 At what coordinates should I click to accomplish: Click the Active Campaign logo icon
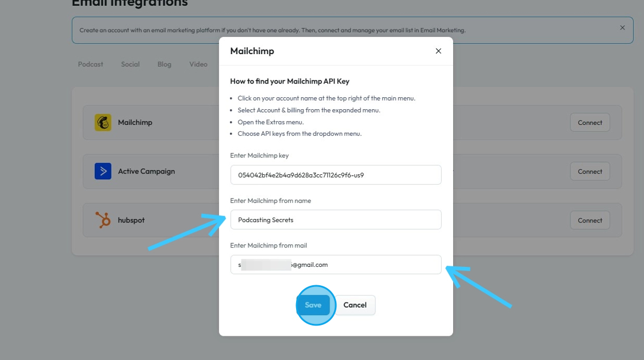103,171
